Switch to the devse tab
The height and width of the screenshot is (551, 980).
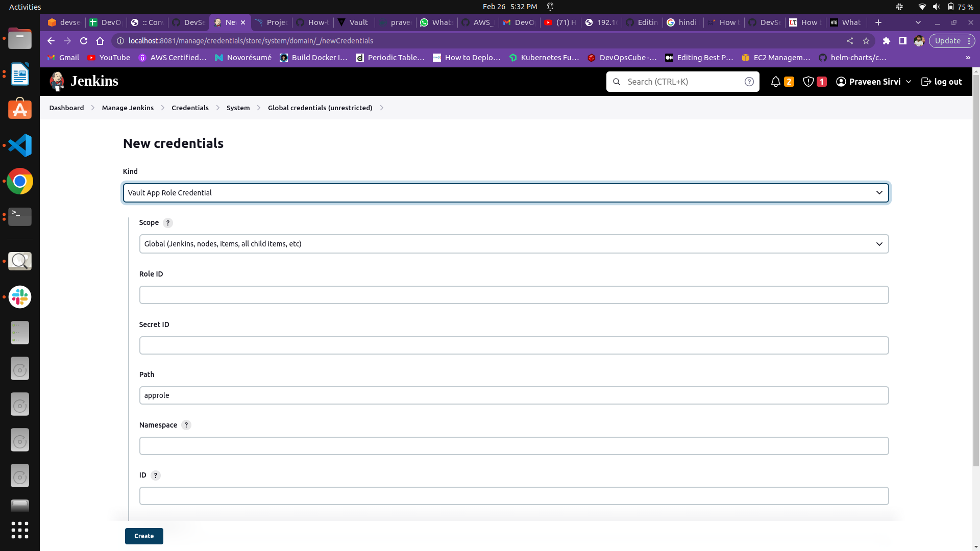coord(64,22)
